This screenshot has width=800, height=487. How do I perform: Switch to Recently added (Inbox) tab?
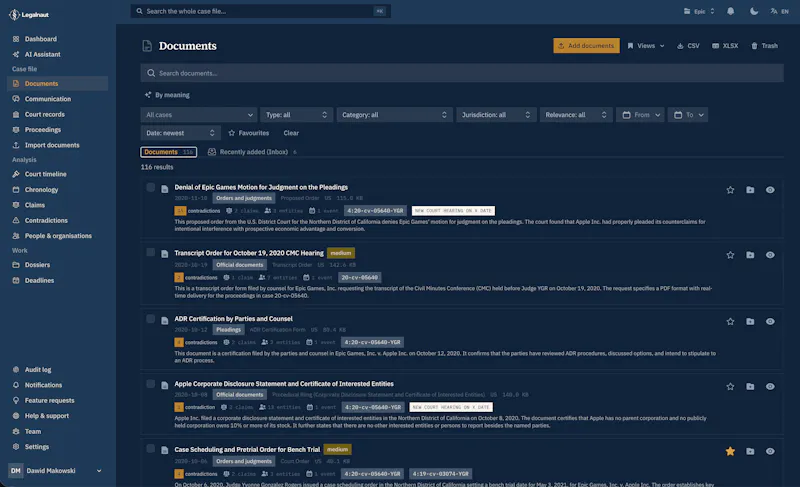pyautogui.click(x=252, y=152)
